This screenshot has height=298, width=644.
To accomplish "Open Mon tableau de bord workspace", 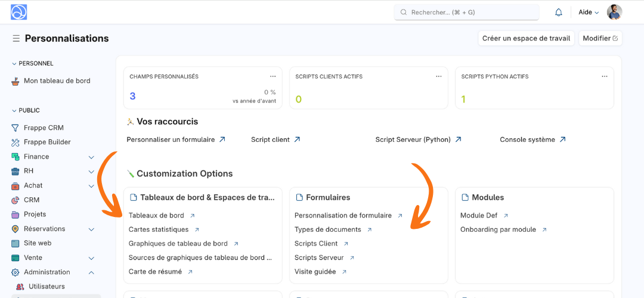I will point(56,81).
